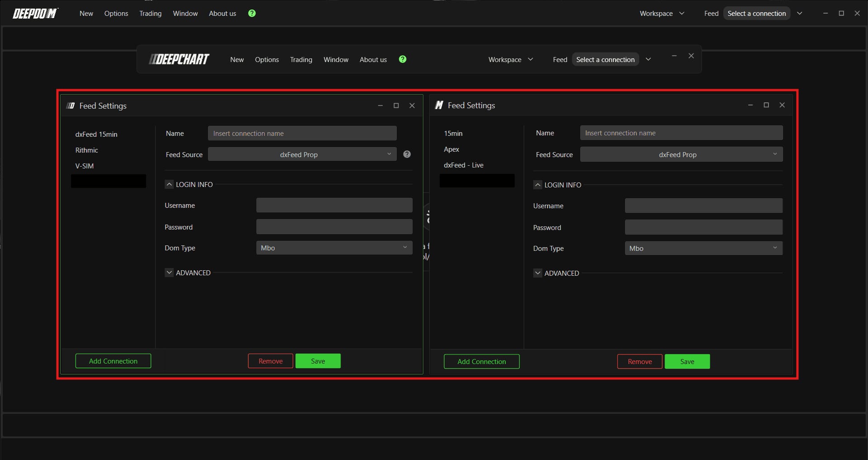
Task: Open About us menu in DeepDOM
Action: 223,14
